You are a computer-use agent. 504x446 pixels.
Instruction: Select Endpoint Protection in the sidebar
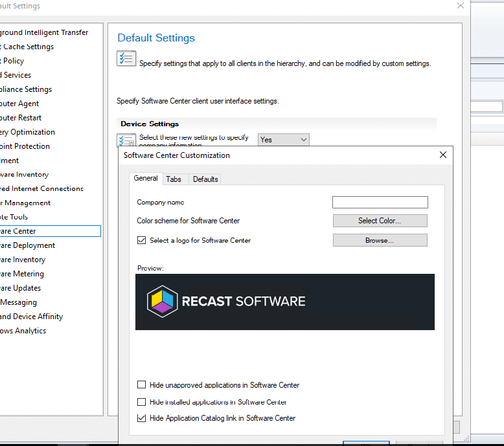(x=25, y=146)
